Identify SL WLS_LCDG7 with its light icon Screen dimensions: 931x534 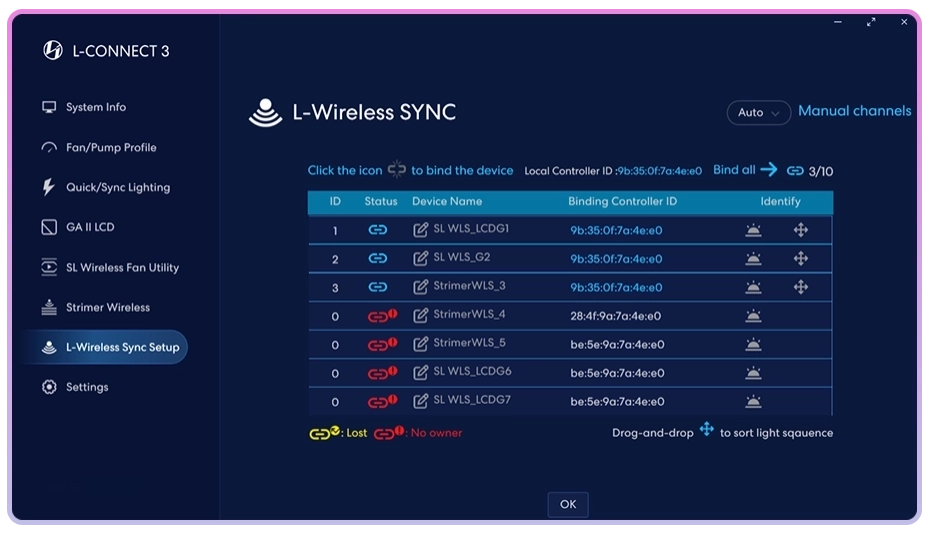[x=753, y=401]
